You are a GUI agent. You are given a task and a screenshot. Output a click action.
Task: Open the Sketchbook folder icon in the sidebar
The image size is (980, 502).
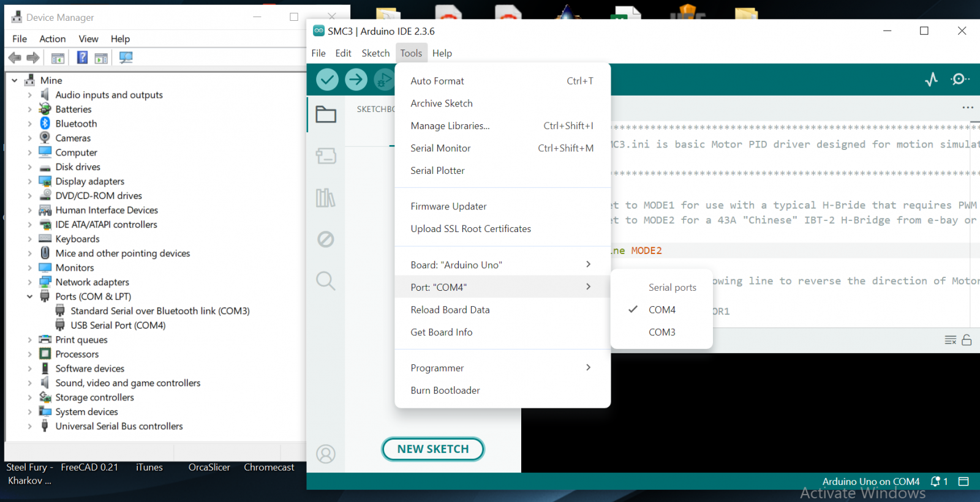pyautogui.click(x=326, y=114)
